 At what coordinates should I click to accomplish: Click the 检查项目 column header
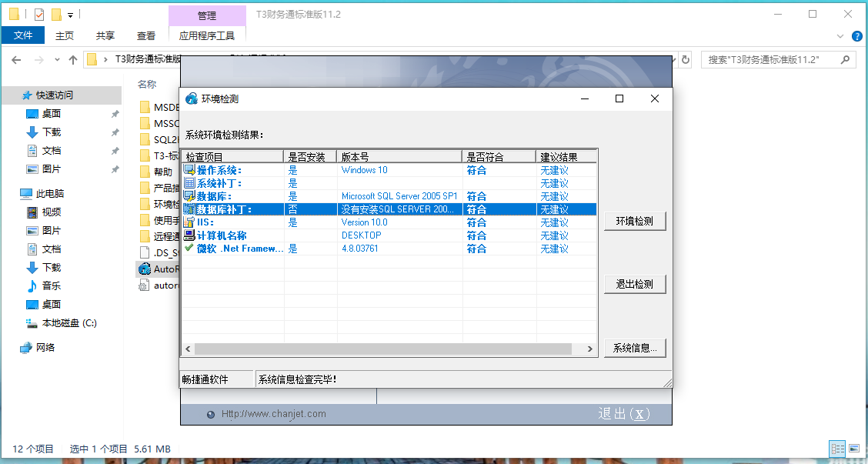[x=232, y=157]
